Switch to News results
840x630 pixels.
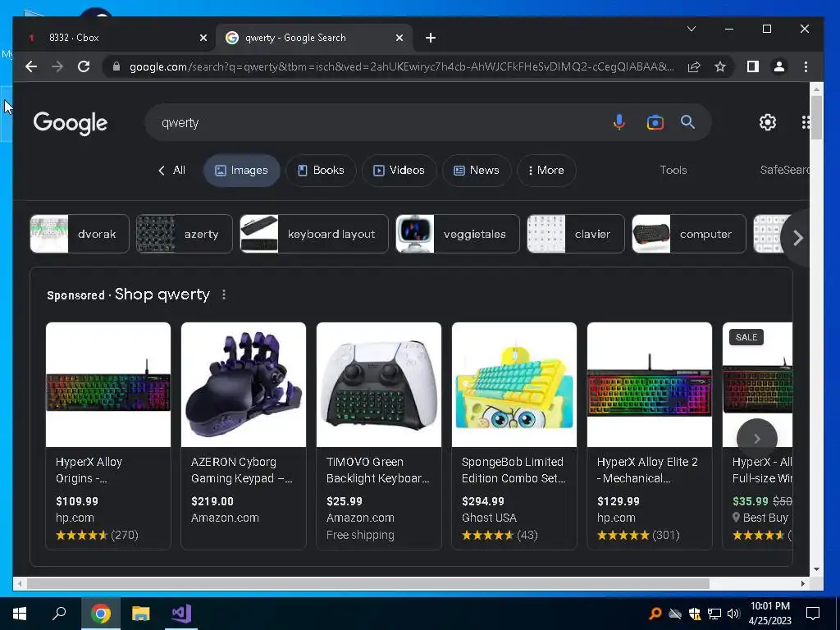(x=477, y=171)
